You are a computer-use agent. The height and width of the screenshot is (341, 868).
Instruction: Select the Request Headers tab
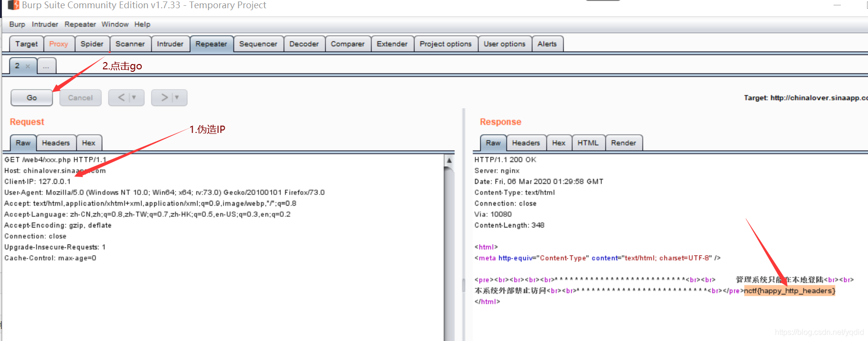[56, 143]
